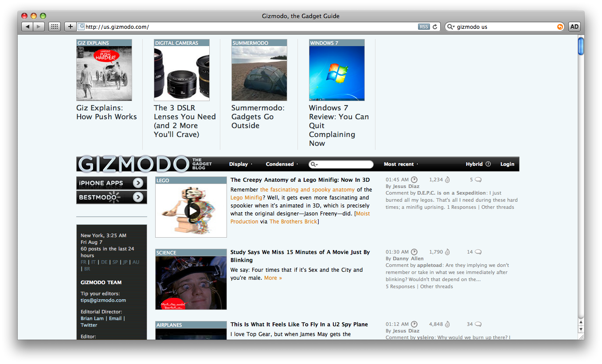Open 'Study Says We Miss 15 Minutes' article
The image size is (602, 364).
click(x=300, y=256)
